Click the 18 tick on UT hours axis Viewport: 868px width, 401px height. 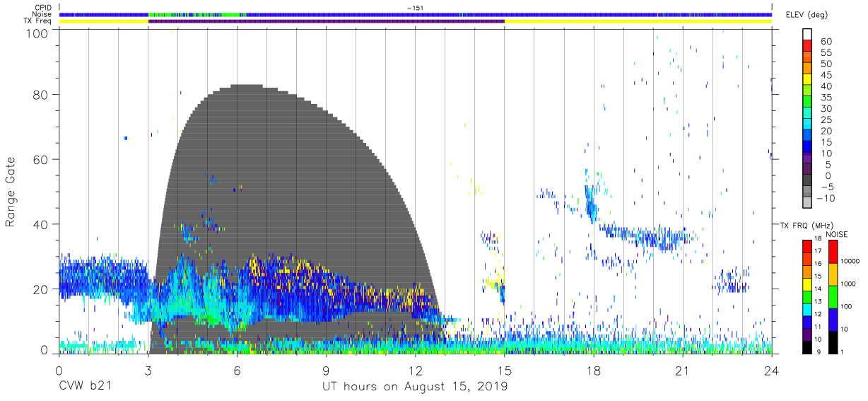(x=594, y=371)
